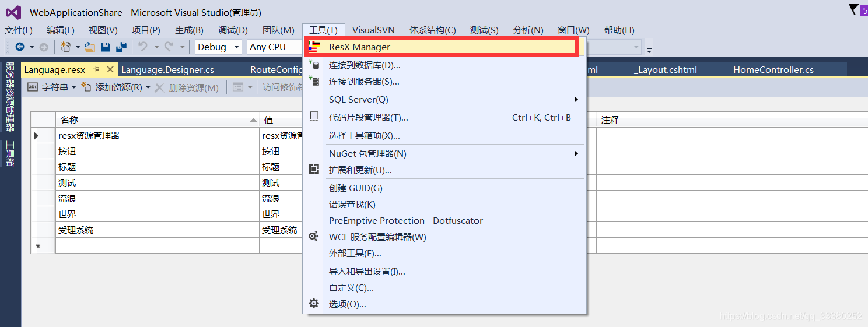Sort by the 名称 column header
The image size is (868, 327).
(x=157, y=119)
